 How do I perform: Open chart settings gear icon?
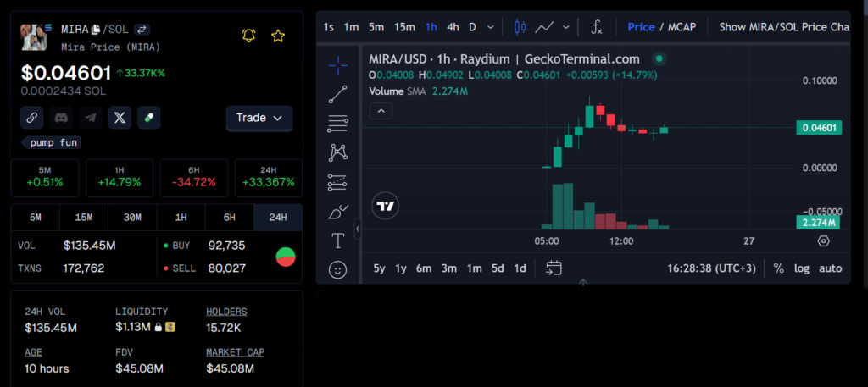[x=824, y=241]
